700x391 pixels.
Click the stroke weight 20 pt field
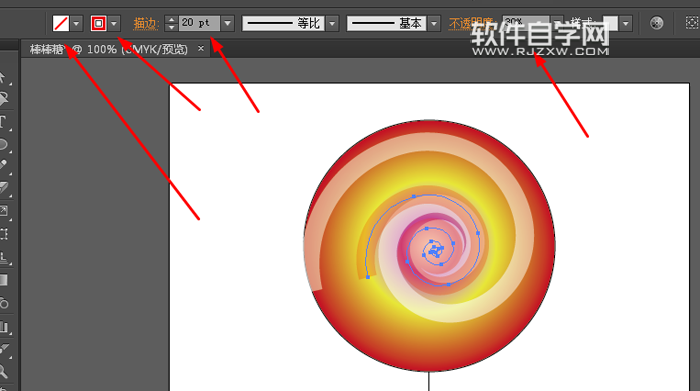(199, 23)
